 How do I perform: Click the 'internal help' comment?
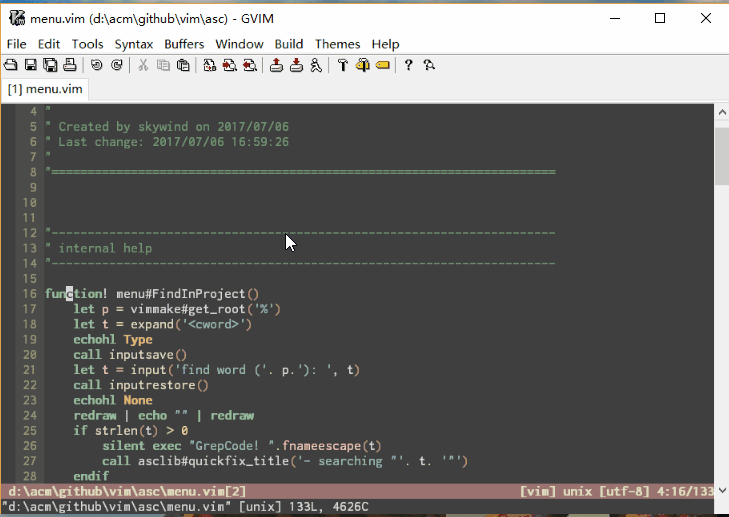click(105, 248)
